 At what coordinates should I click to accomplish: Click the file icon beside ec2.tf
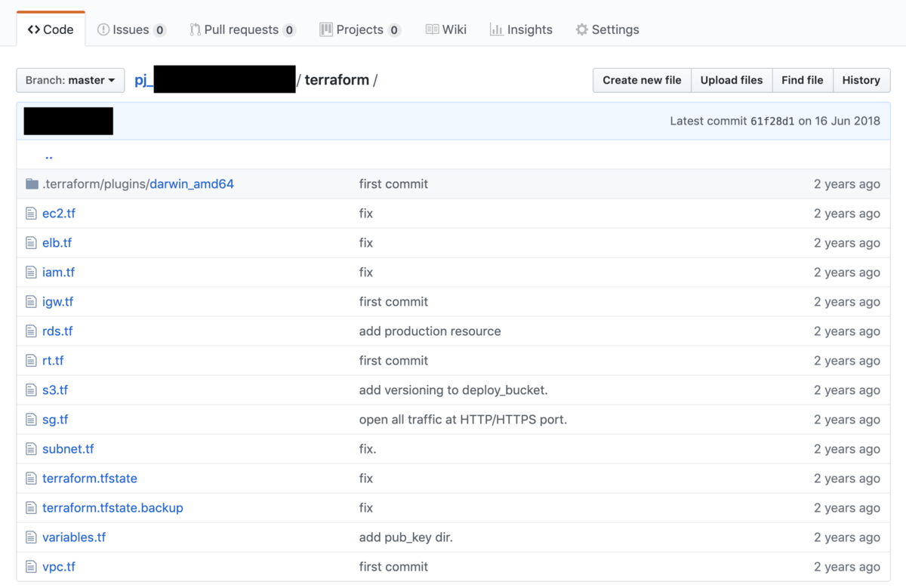tap(31, 214)
